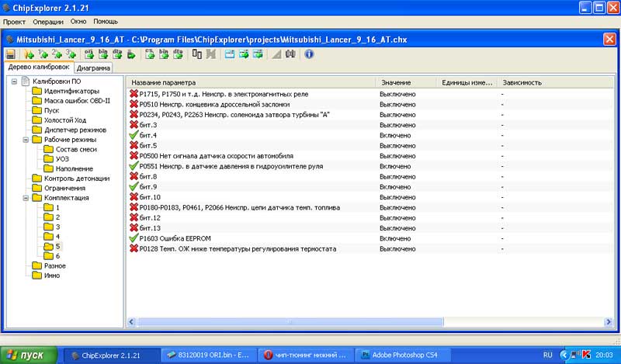
Task: Click the first 'bin' toolbar icon
Action: (x=102, y=54)
